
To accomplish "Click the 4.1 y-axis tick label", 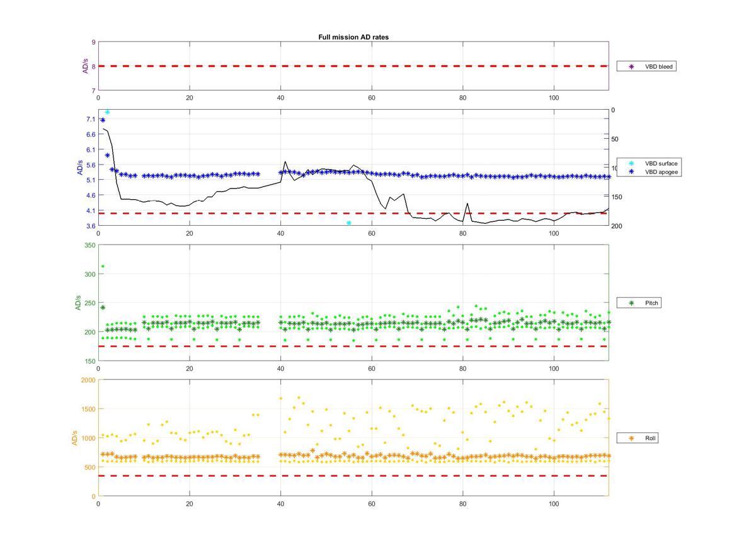I will [x=91, y=211].
